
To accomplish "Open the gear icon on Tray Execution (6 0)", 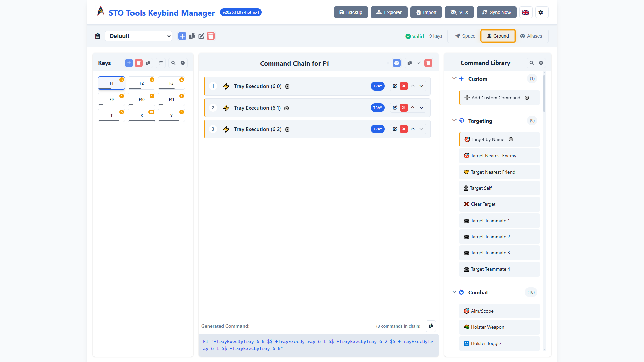I will coord(287,86).
